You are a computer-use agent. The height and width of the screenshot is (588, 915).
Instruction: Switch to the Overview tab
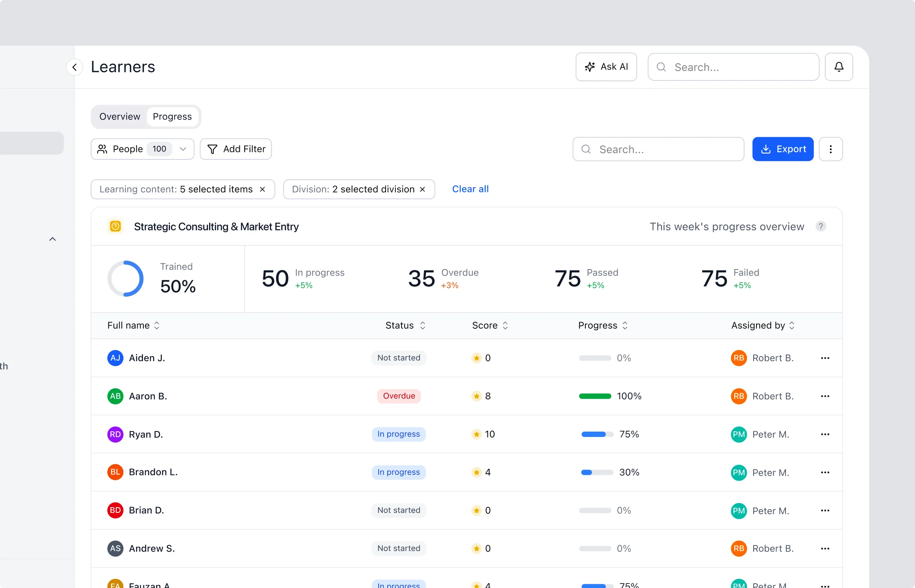pos(120,117)
